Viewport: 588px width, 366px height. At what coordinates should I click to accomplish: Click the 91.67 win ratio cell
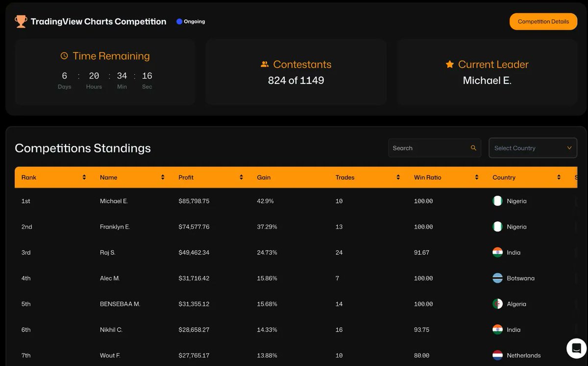pyautogui.click(x=421, y=253)
